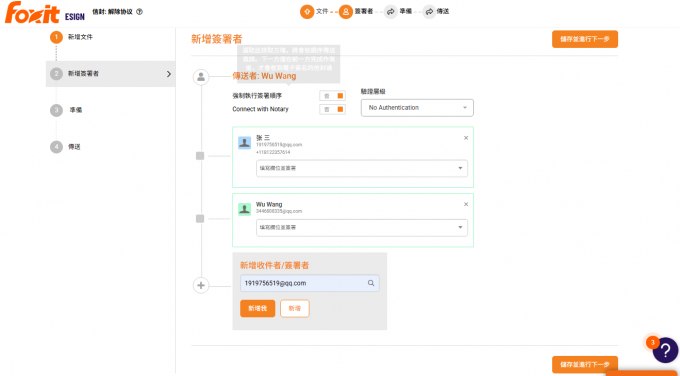680x376 pixels.
Task: Remove signer 张三 with X
Action: pyautogui.click(x=466, y=138)
